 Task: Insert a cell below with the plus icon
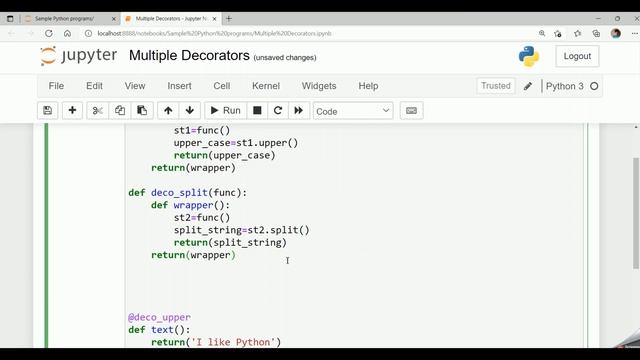click(72, 111)
